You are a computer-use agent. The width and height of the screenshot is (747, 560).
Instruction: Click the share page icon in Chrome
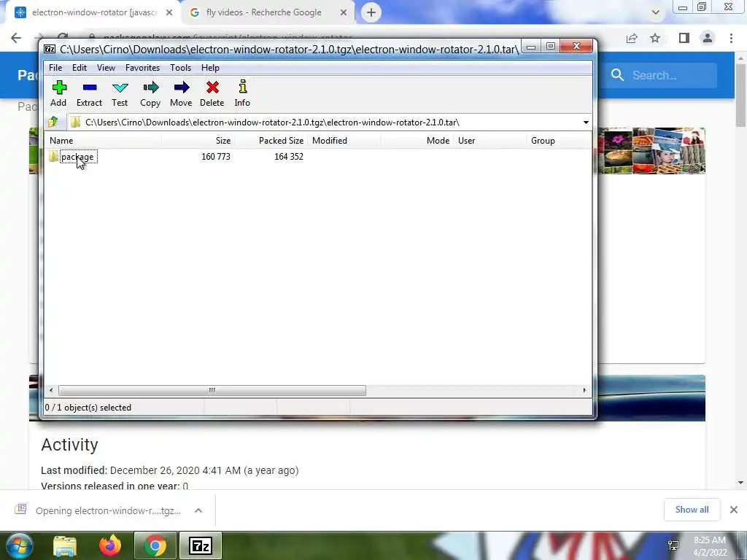tap(632, 38)
